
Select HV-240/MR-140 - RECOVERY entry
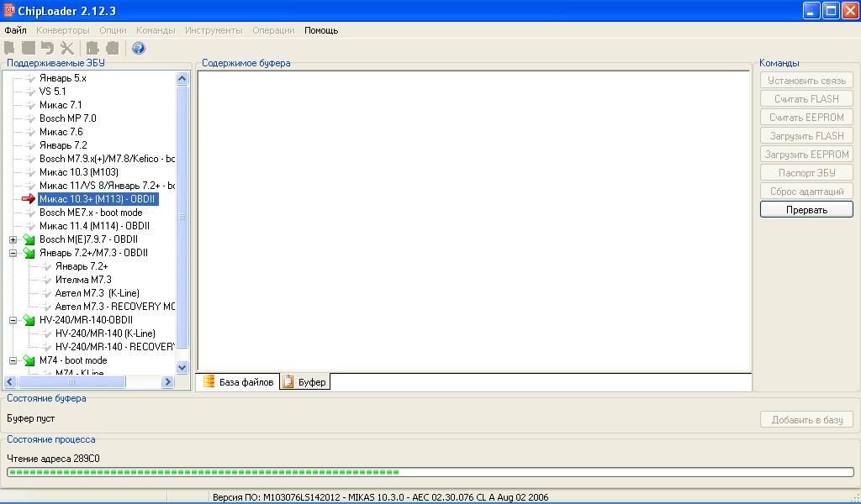pos(114,347)
